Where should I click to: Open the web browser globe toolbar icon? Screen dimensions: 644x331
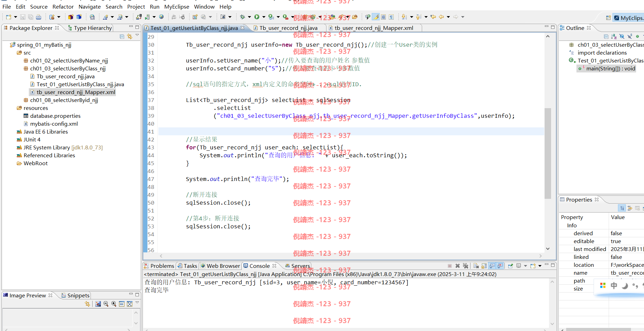click(161, 17)
